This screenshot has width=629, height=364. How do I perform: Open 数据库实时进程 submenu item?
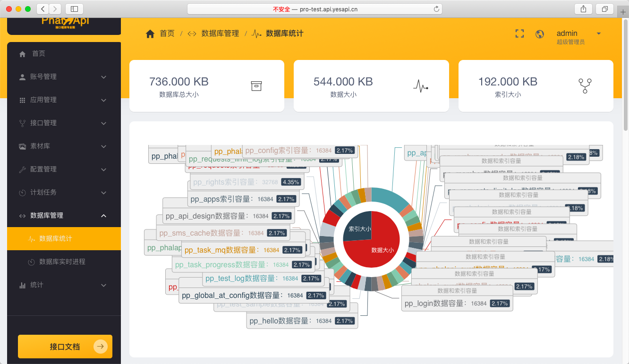[x=62, y=262]
